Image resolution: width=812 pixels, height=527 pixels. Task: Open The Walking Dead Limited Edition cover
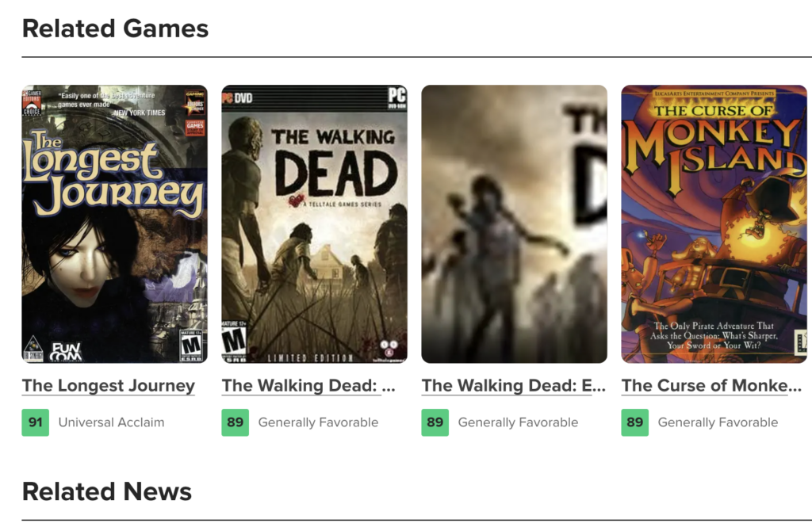(x=314, y=223)
